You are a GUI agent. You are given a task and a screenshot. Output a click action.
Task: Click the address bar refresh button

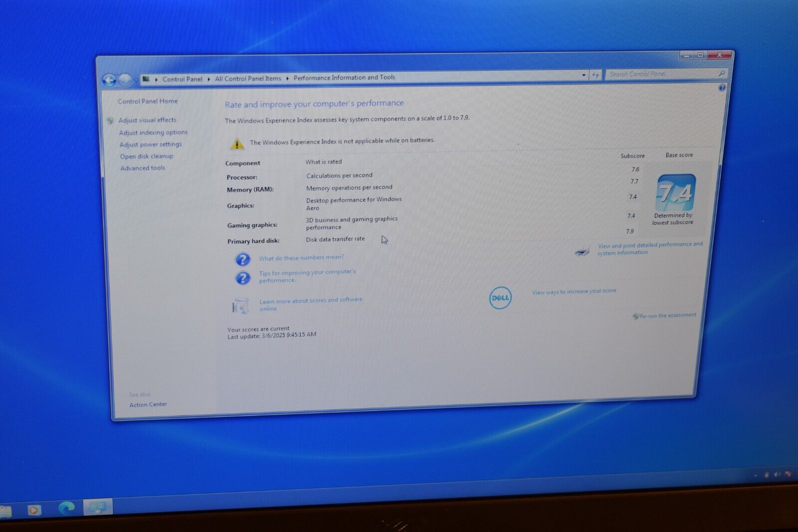click(595, 75)
